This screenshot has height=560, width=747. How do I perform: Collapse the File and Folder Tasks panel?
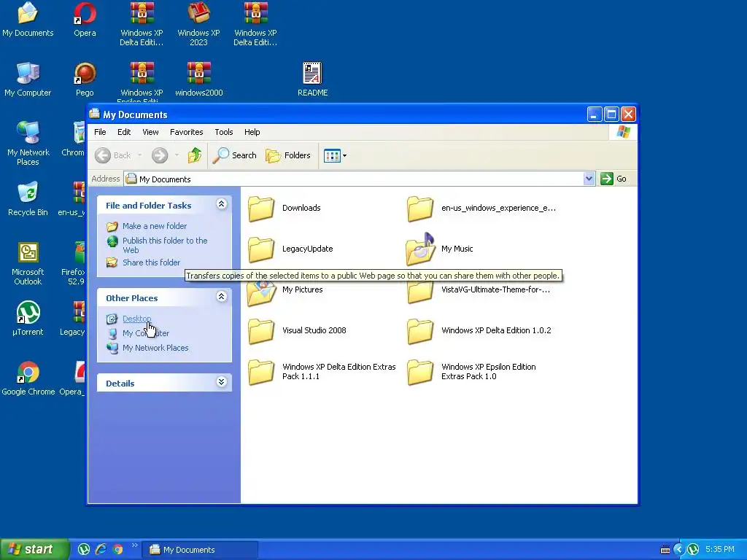[221, 204]
